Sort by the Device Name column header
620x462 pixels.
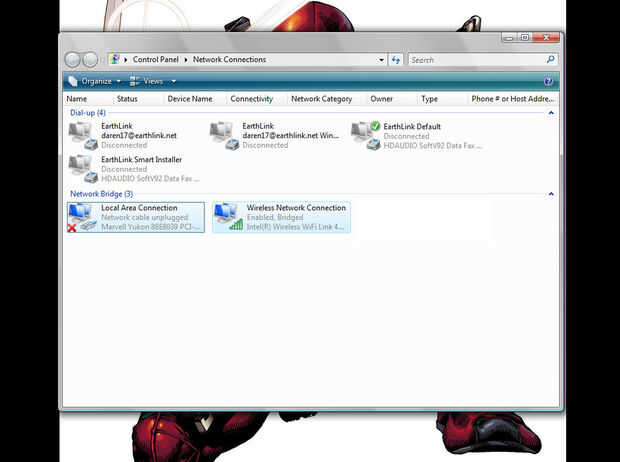190,99
